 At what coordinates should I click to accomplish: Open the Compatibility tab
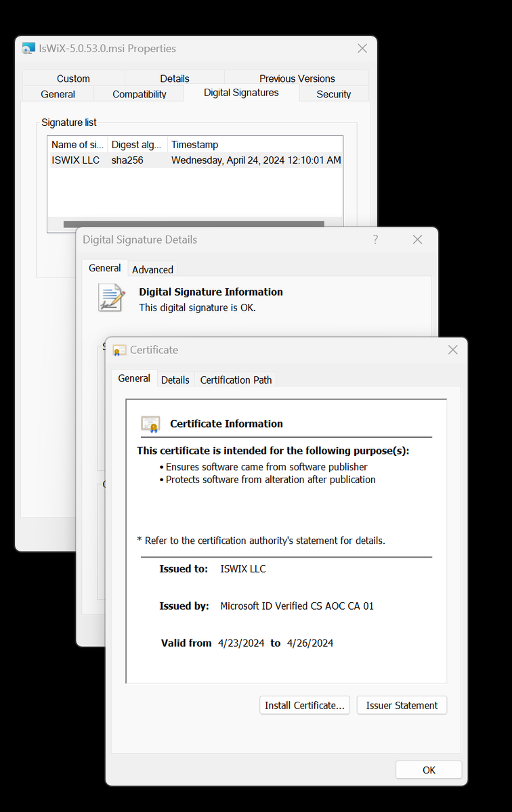coord(139,94)
